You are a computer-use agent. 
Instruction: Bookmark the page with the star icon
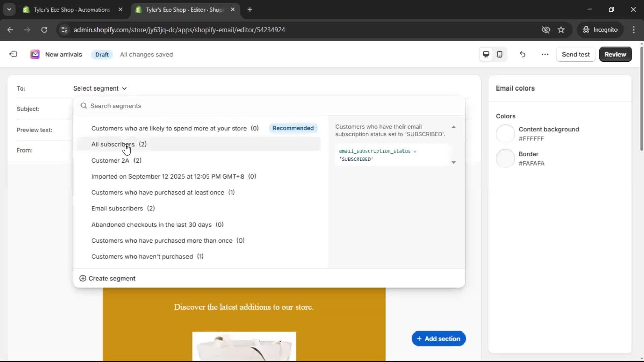tap(561, 29)
